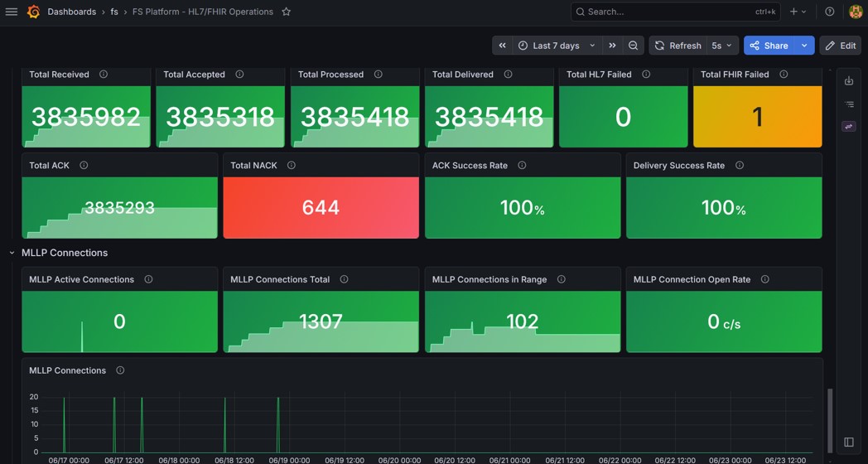Show info for MLLP Connections Total panel

(x=344, y=279)
